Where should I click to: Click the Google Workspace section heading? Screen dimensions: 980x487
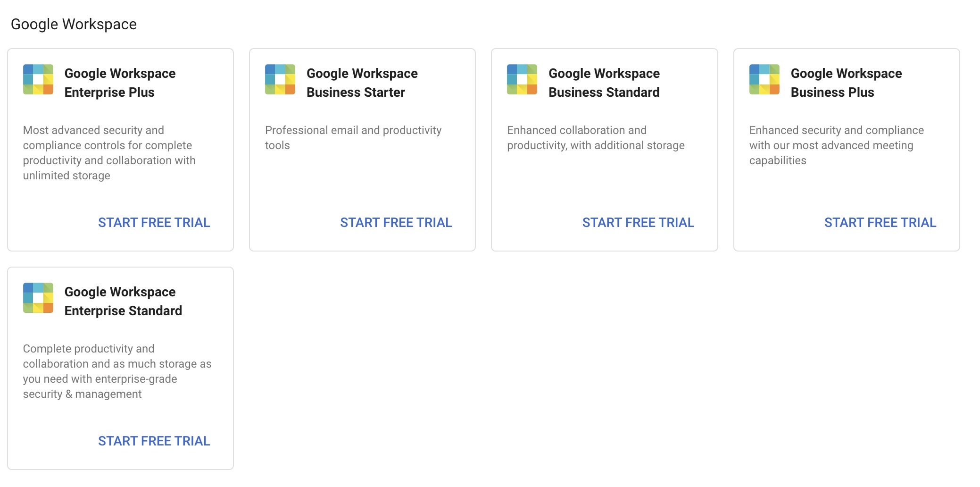(74, 24)
